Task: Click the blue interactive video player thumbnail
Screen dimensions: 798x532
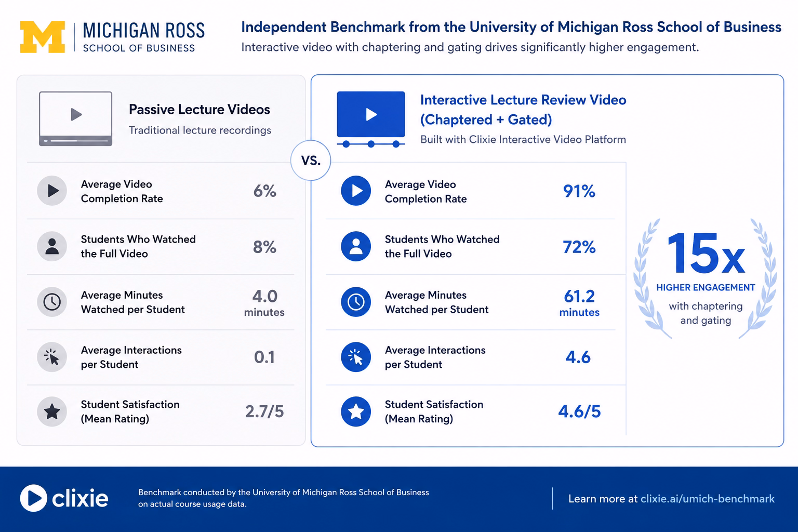Action: pos(371,119)
